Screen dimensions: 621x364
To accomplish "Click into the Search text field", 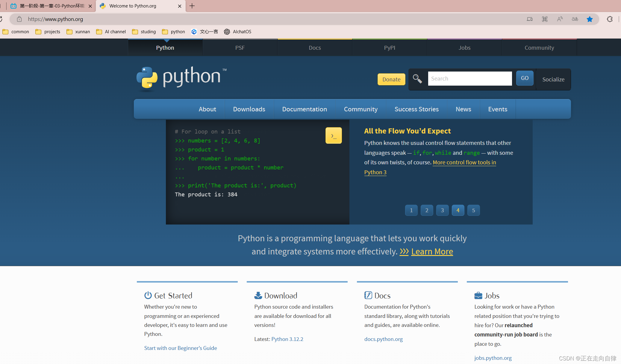I will pyautogui.click(x=469, y=79).
